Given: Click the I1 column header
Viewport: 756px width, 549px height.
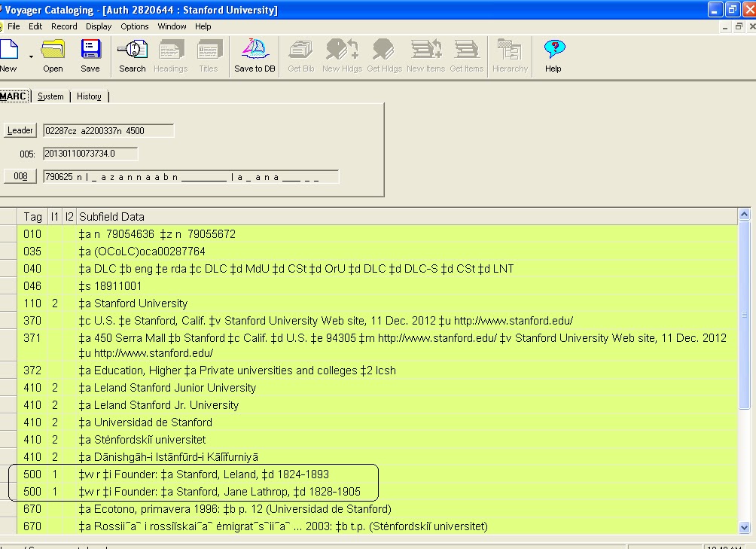Looking at the screenshot, I should [x=54, y=217].
